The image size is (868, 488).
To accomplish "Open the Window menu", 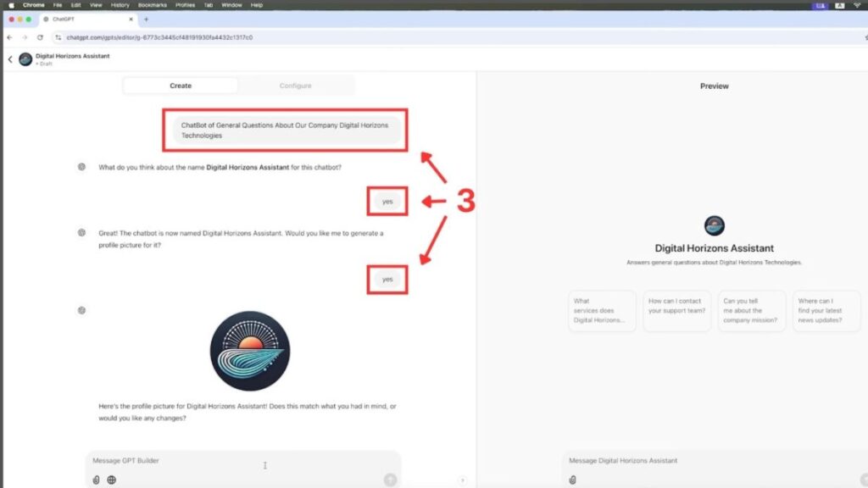I will [231, 5].
